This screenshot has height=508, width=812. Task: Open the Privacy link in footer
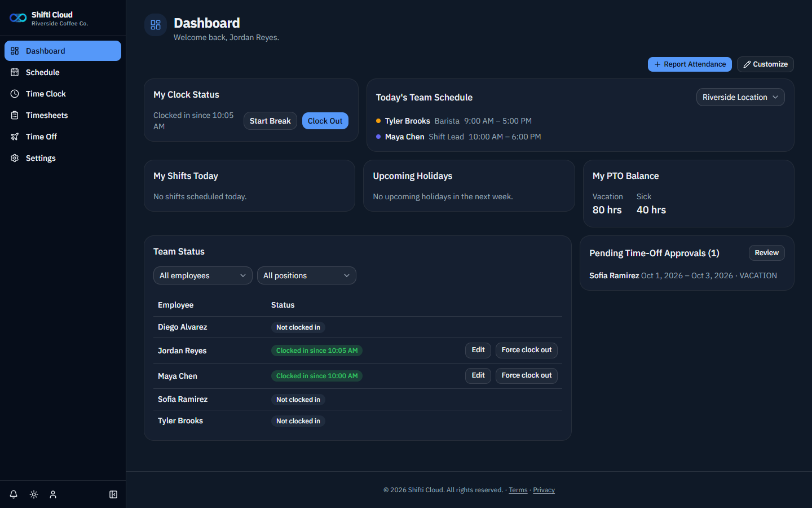tap(544, 490)
